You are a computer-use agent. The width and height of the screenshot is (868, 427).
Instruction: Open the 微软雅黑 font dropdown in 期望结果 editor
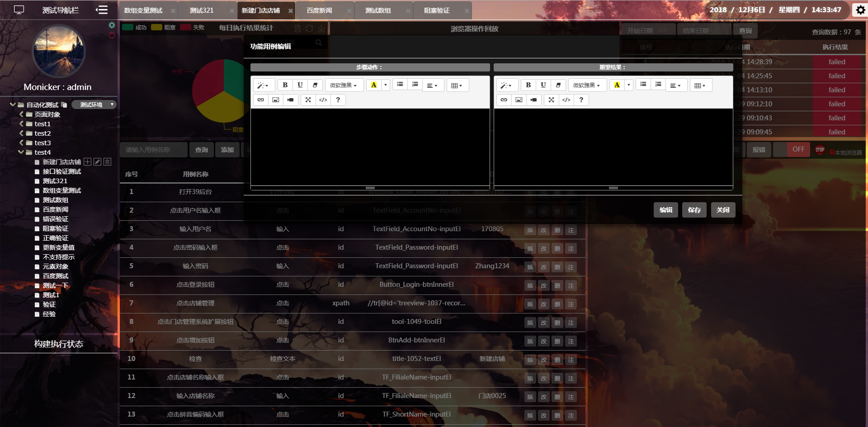pos(587,85)
